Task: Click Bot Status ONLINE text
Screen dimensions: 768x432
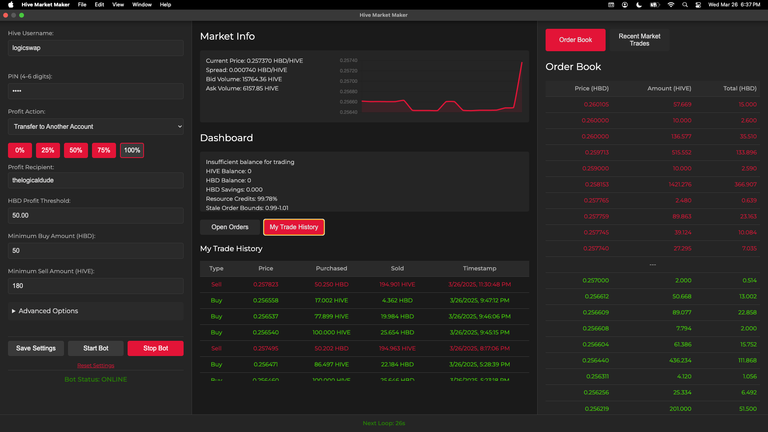Action: (96, 379)
